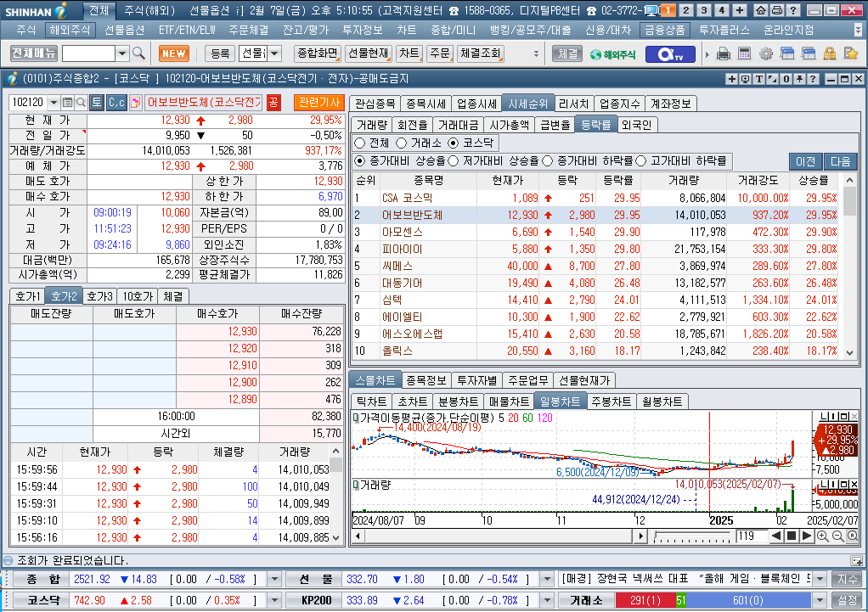This screenshot has width=868, height=612.
Task: Select 종가대비 하락률 radio option
Action: click(x=548, y=161)
